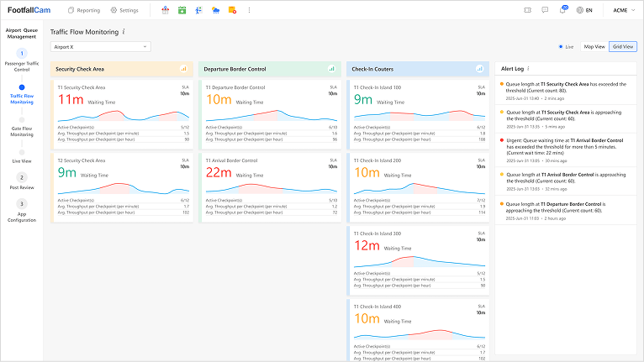Open the T1 Check-In Island 300 card

coord(418,261)
